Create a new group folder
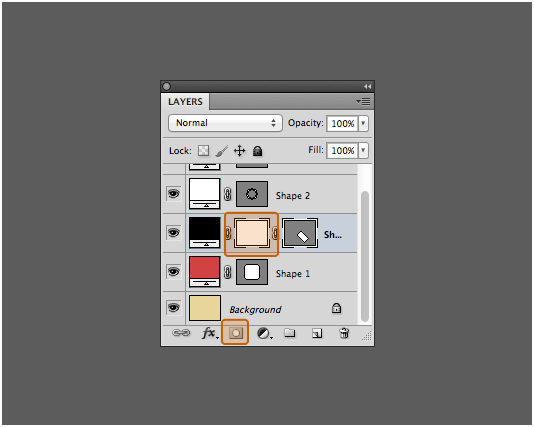The image size is (534, 427). click(290, 332)
